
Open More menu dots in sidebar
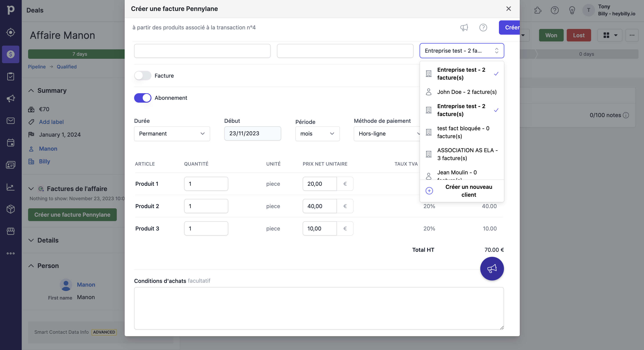(11, 253)
